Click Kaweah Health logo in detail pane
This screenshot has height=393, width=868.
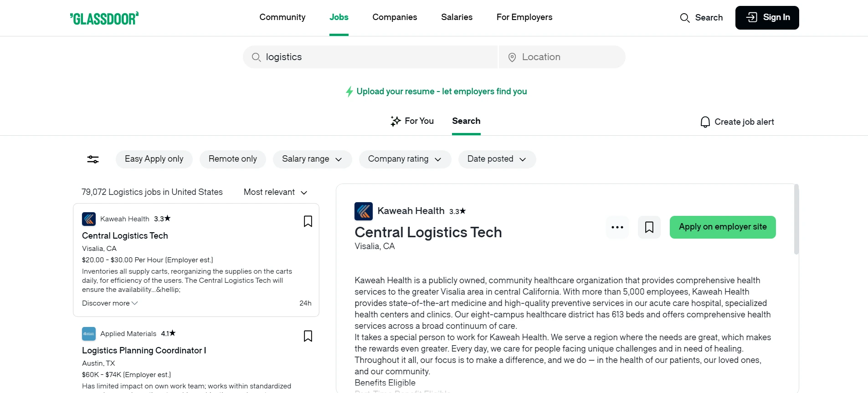pos(364,211)
